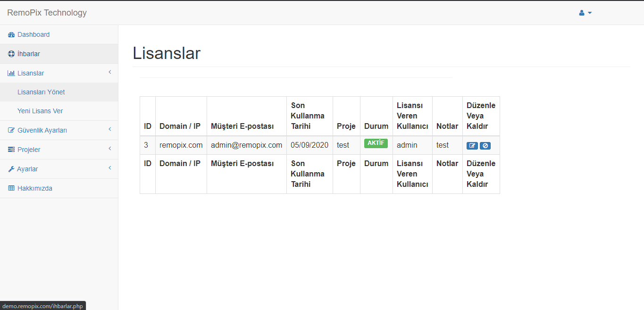Screen dimensions: 644x310
Task: Open Yeni Lisans Ver menu item
Action: click(x=40, y=111)
